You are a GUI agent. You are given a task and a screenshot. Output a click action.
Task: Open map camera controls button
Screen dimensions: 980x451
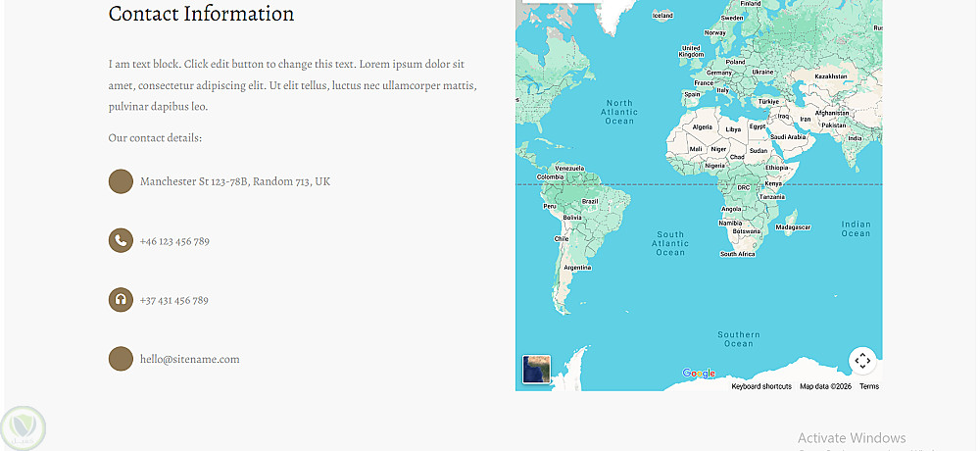click(861, 360)
